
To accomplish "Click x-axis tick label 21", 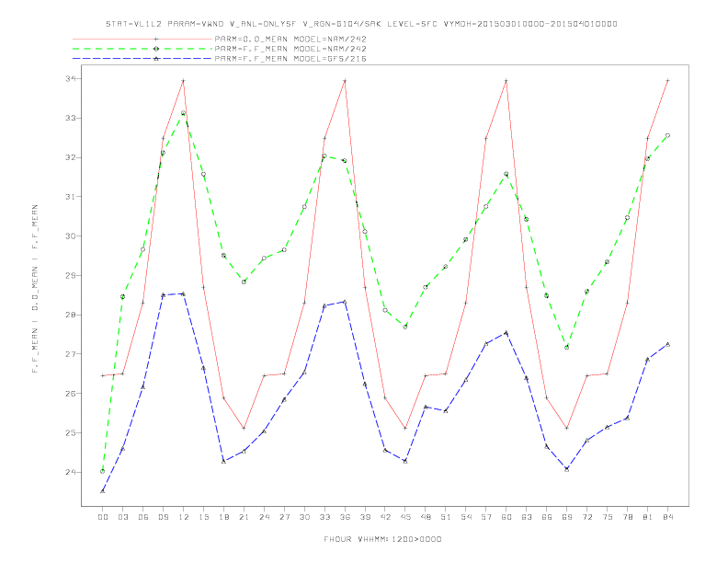I will [244, 517].
